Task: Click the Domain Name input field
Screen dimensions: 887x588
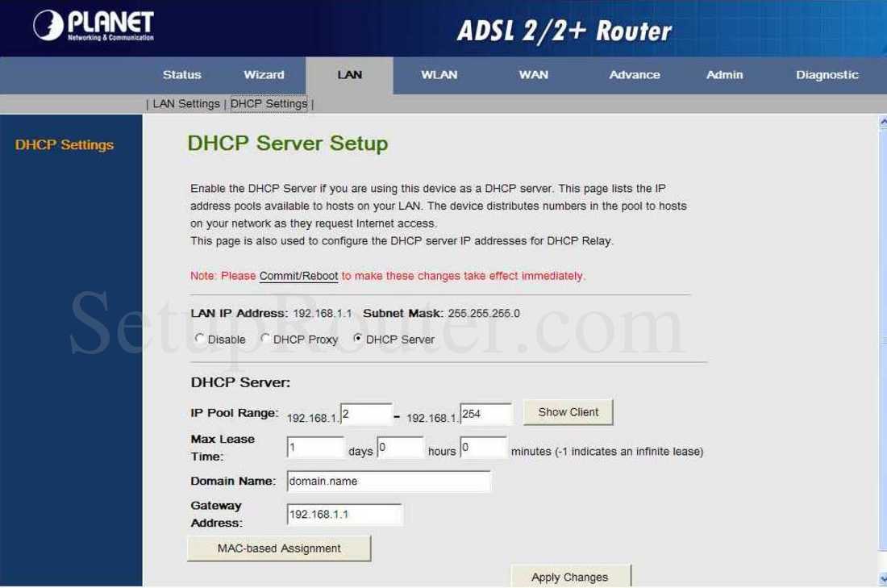Action: pos(389,482)
